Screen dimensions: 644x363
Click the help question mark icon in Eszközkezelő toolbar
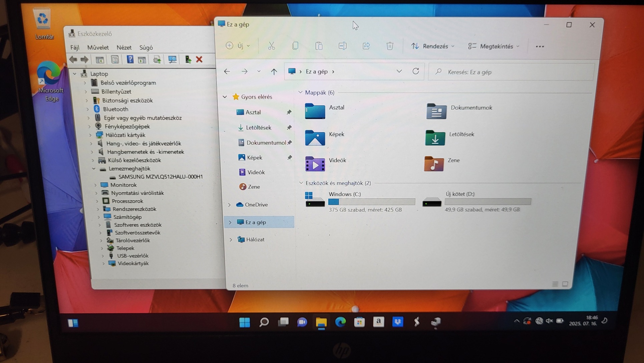tap(130, 59)
